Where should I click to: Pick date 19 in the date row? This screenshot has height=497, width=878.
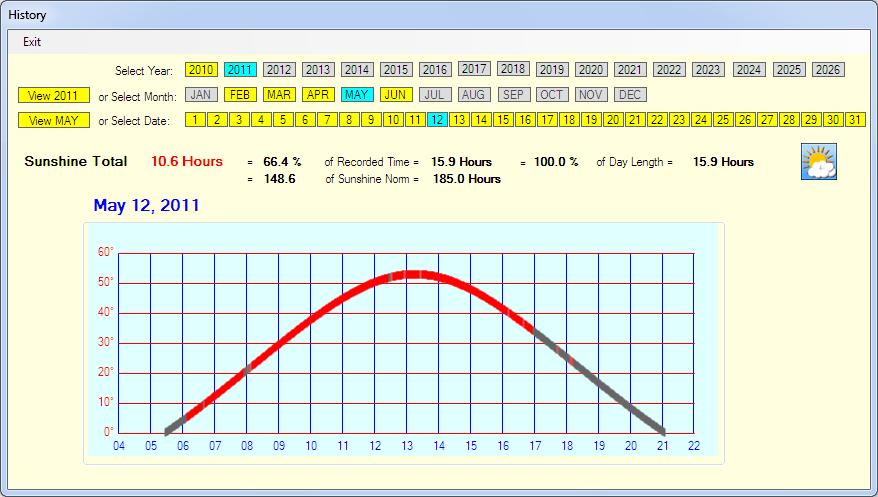pyautogui.click(x=591, y=120)
